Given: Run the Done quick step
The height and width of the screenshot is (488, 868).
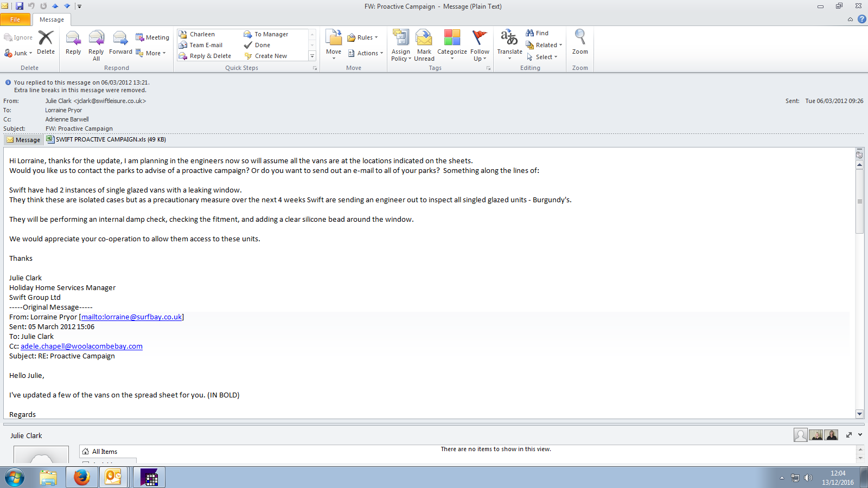Looking at the screenshot, I should [257, 45].
